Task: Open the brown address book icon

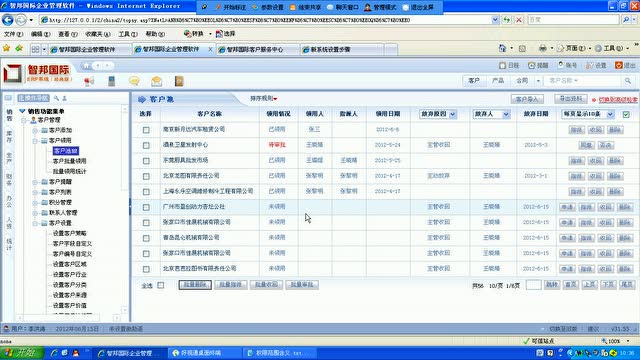Action: (x=179, y=81)
